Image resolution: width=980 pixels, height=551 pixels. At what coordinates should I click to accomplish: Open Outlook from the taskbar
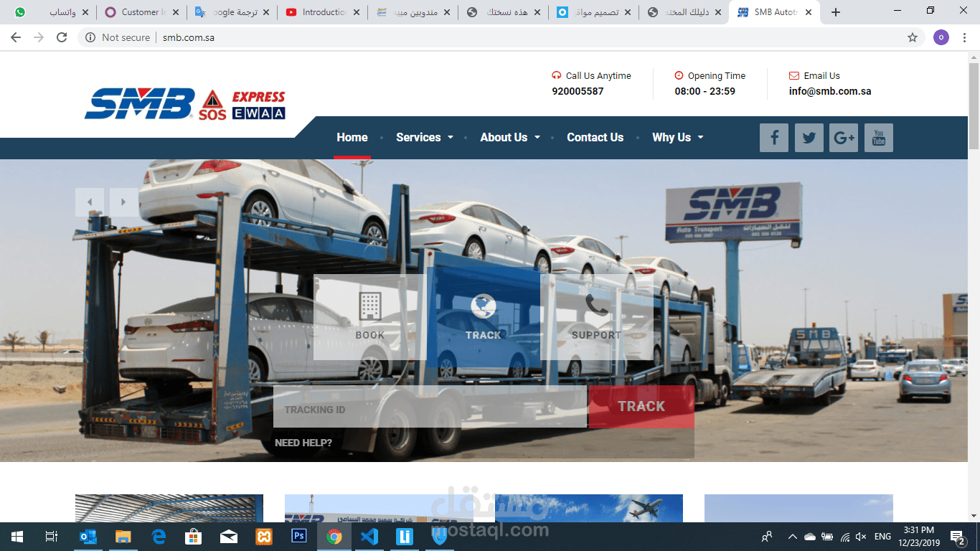tap(88, 537)
